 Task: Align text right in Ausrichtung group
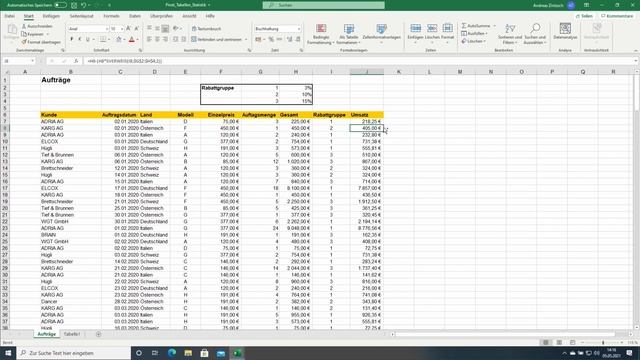tap(165, 39)
